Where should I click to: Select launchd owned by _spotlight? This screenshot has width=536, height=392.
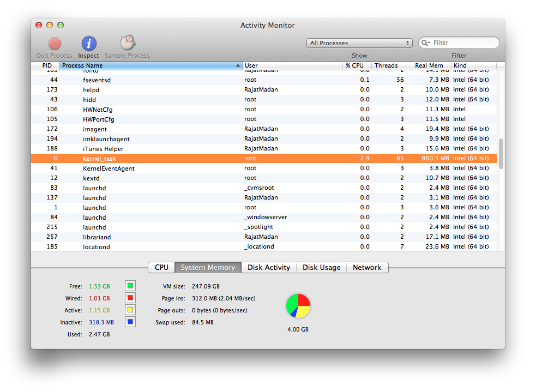[264, 227]
